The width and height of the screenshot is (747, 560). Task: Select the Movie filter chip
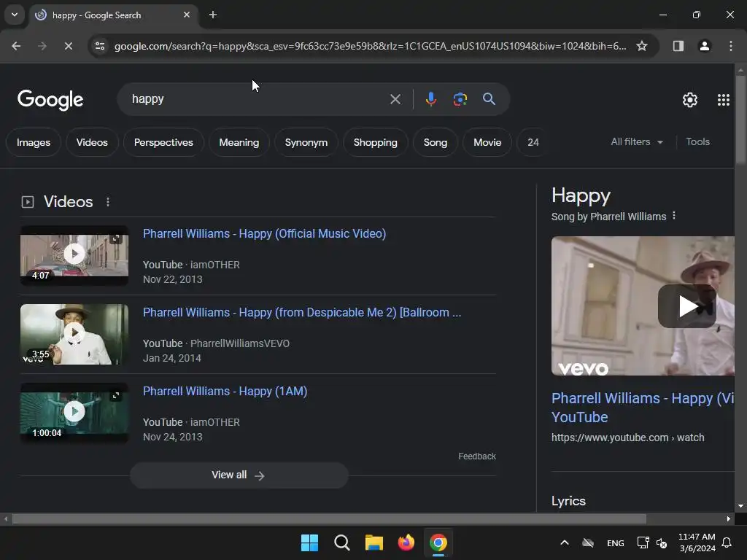487,142
